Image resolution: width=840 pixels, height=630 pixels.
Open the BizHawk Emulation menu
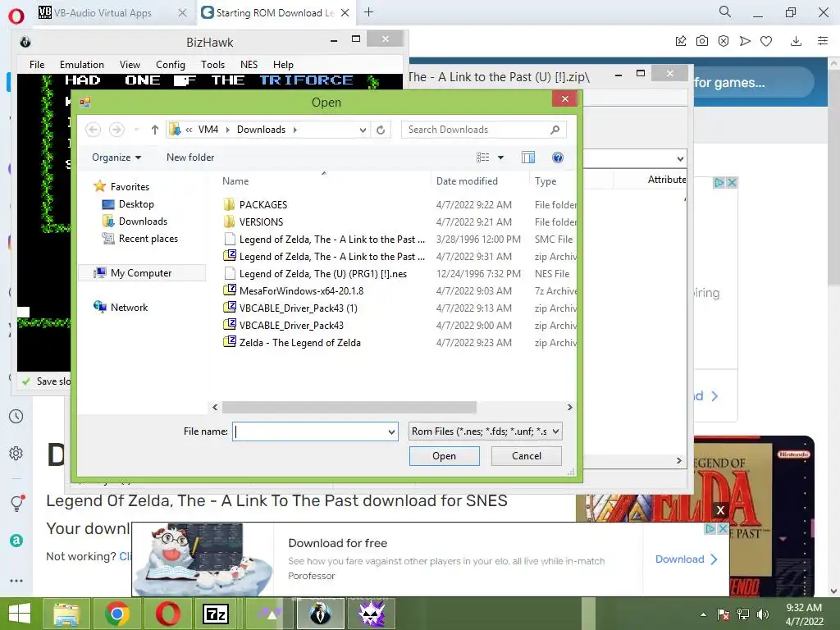click(82, 65)
